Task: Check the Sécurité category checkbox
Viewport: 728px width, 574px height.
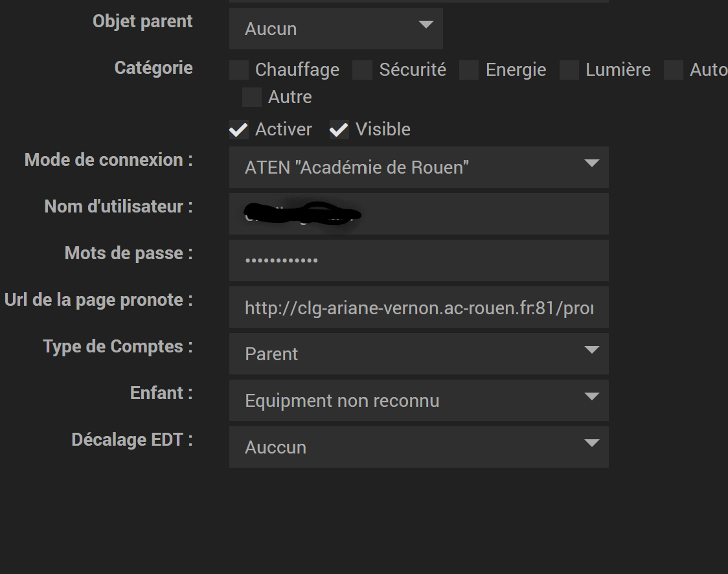Action: click(362, 70)
